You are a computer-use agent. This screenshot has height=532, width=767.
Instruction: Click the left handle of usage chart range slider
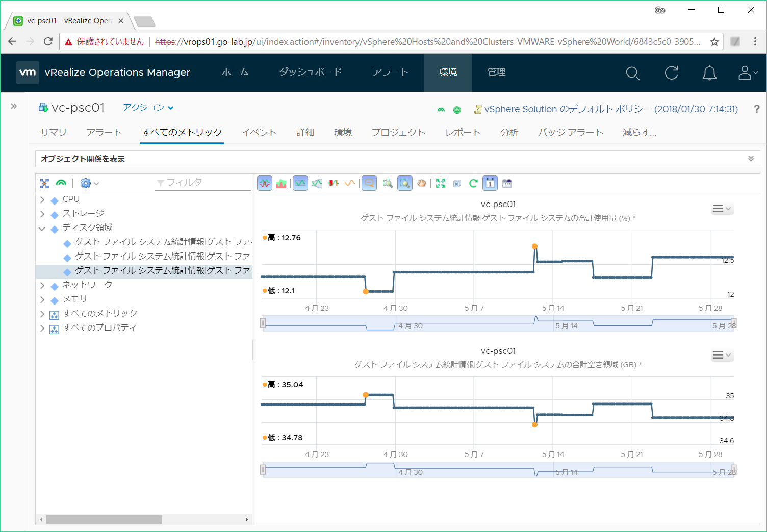pos(263,323)
